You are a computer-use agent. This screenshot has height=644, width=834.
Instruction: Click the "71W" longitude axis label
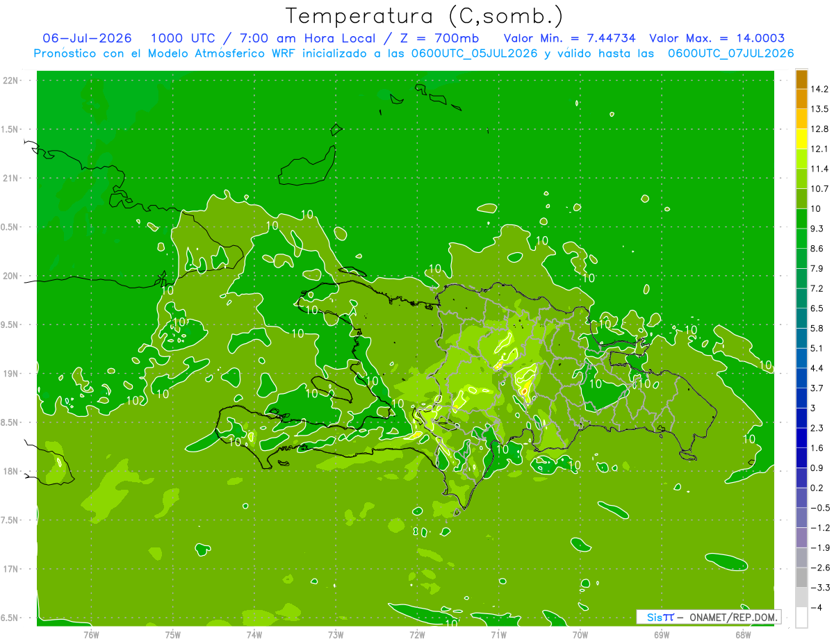point(498,635)
